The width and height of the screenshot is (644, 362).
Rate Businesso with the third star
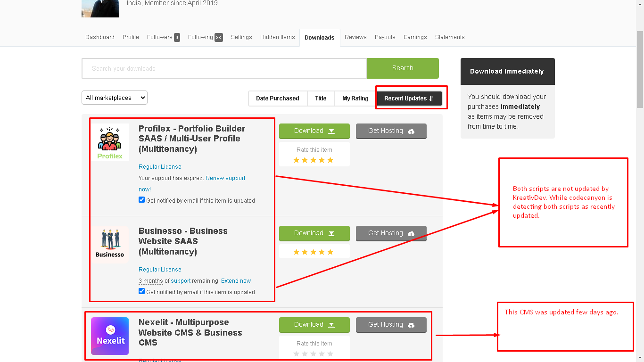pyautogui.click(x=313, y=252)
